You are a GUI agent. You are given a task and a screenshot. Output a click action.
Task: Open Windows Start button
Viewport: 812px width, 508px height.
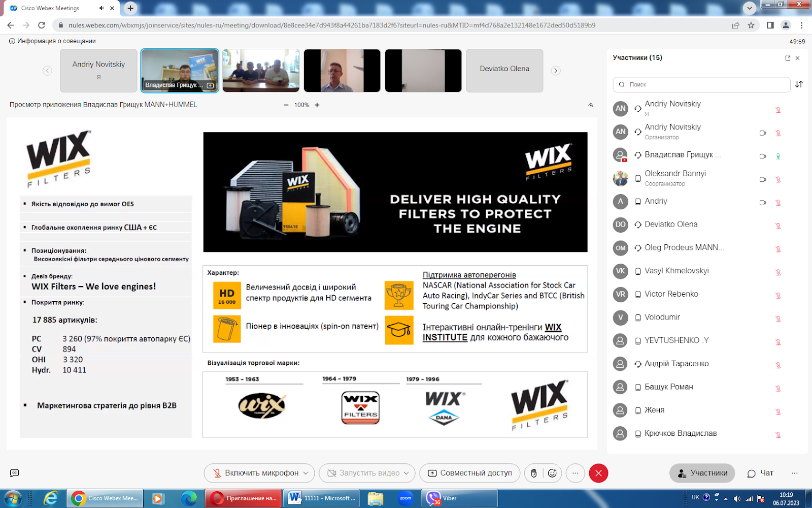(13, 498)
